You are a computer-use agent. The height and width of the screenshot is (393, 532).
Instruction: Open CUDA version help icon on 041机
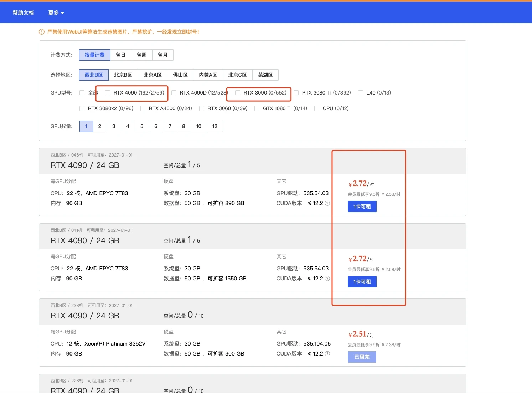pyautogui.click(x=327, y=279)
